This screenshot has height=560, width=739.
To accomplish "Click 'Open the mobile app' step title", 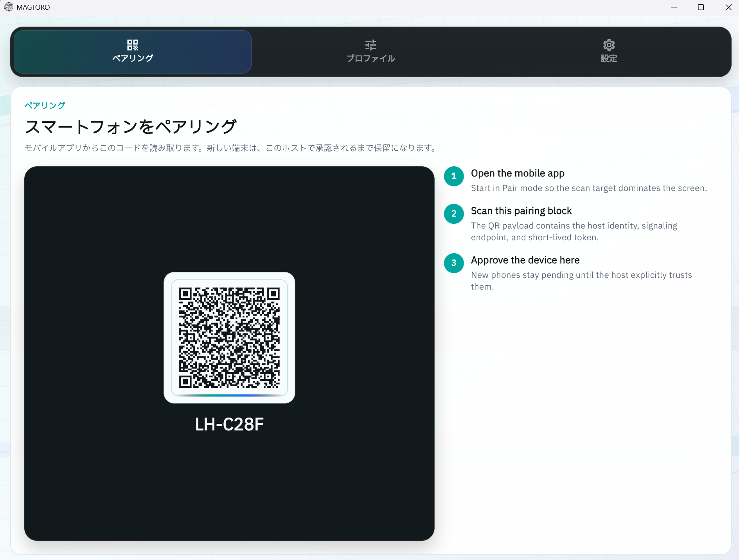I will [x=518, y=173].
